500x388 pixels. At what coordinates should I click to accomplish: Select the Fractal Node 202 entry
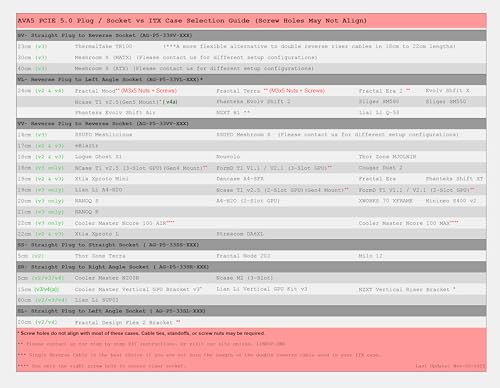pyautogui.click(x=243, y=256)
